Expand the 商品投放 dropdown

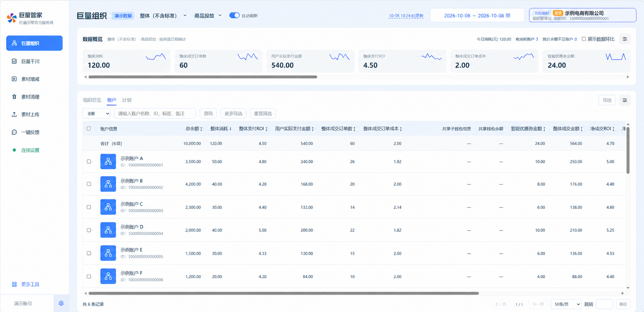click(208, 16)
